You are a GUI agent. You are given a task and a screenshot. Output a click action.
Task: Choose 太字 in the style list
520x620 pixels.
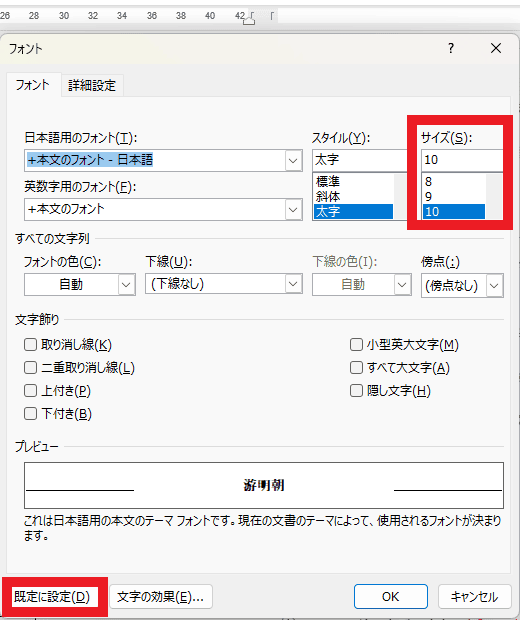point(353,212)
